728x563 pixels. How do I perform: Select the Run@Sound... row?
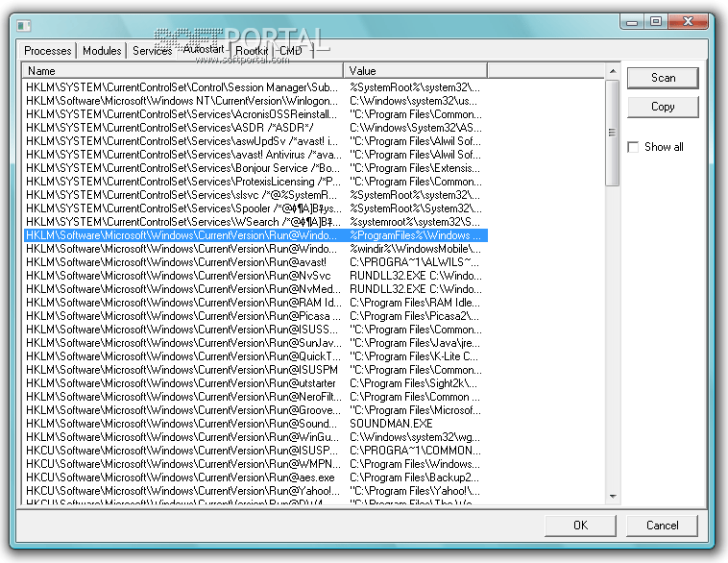coord(255,424)
